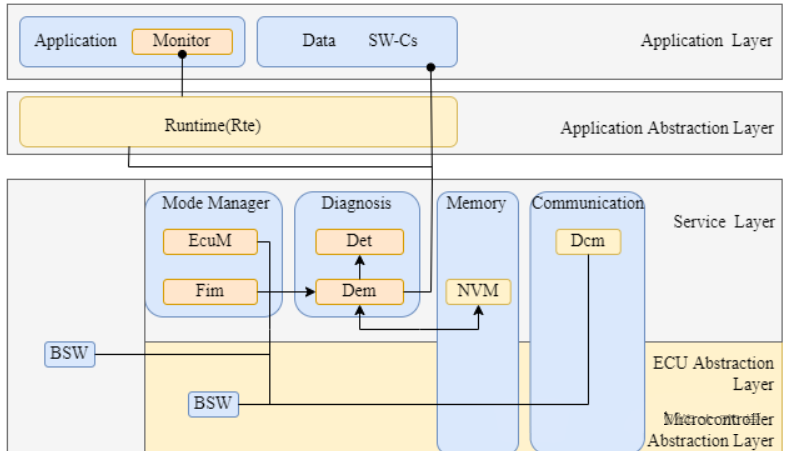
Task: Select the Runtime(Rte) block
Action: click(x=238, y=125)
